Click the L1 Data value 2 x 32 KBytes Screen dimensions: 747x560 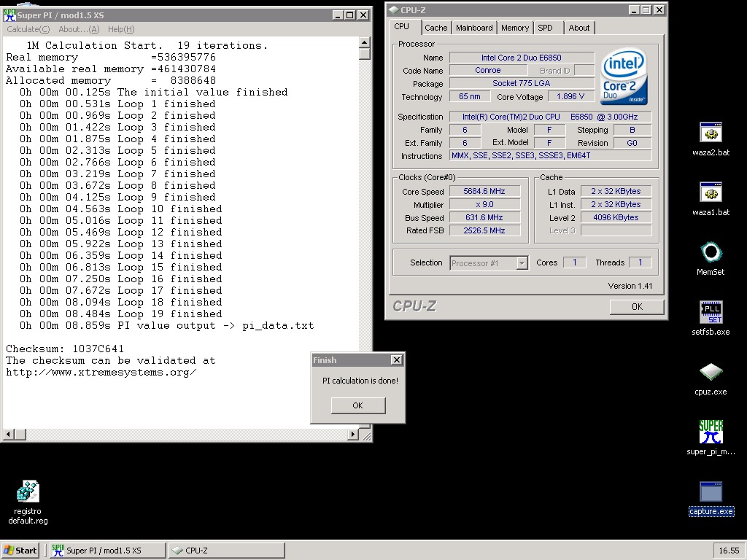[x=616, y=192]
